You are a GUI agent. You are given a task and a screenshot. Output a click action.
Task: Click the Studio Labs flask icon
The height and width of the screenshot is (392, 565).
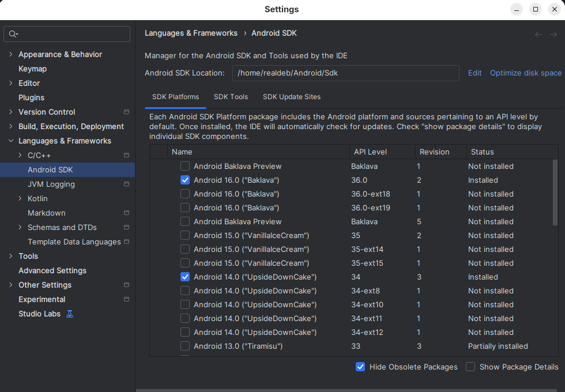(x=70, y=314)
